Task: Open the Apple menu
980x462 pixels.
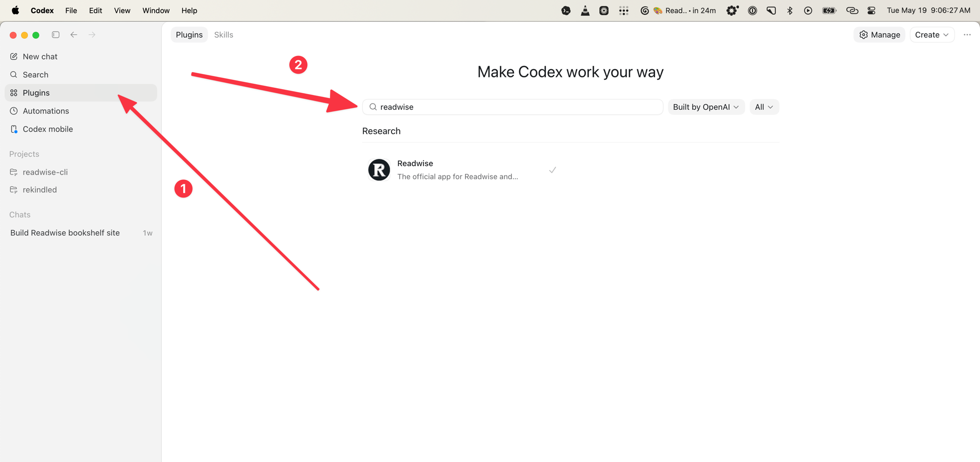Action: pyautogui.click(x=15, y=10)
